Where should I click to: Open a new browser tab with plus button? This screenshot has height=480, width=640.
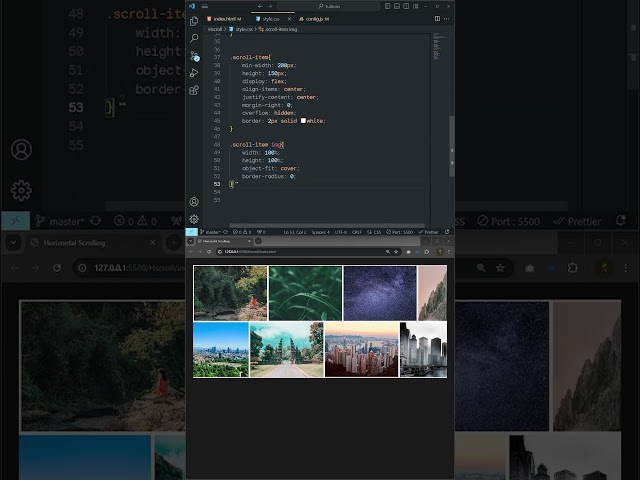coord(258,241)
